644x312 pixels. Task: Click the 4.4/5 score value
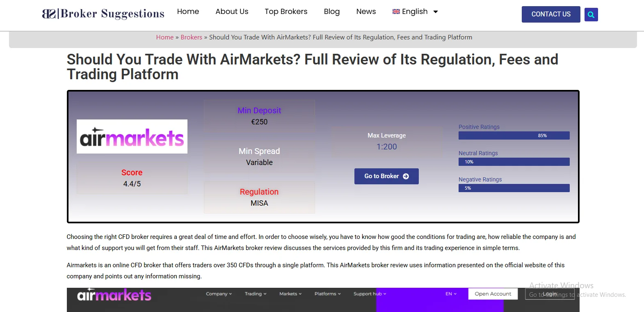tap(132, 184)
